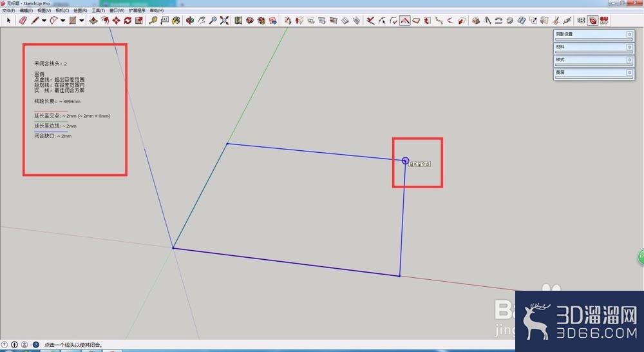Screen dimensions: 644x352
Task: Activate the Offset tool
Action: (105, 21)
